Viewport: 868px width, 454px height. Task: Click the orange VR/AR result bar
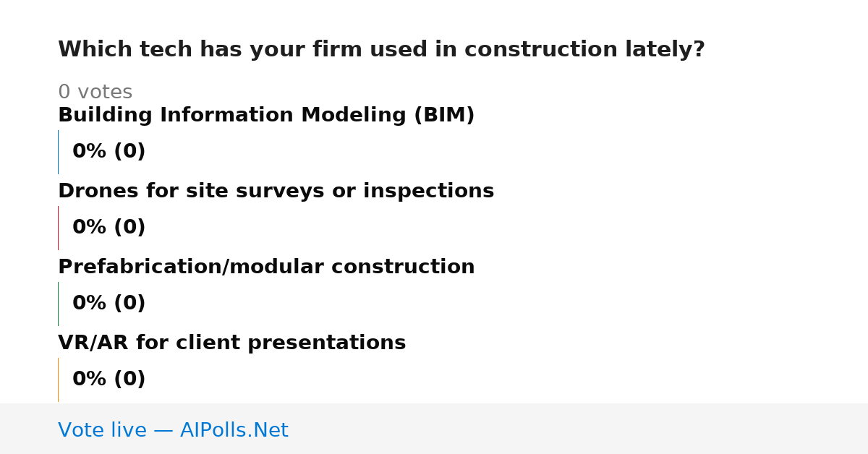coord(58,380)
